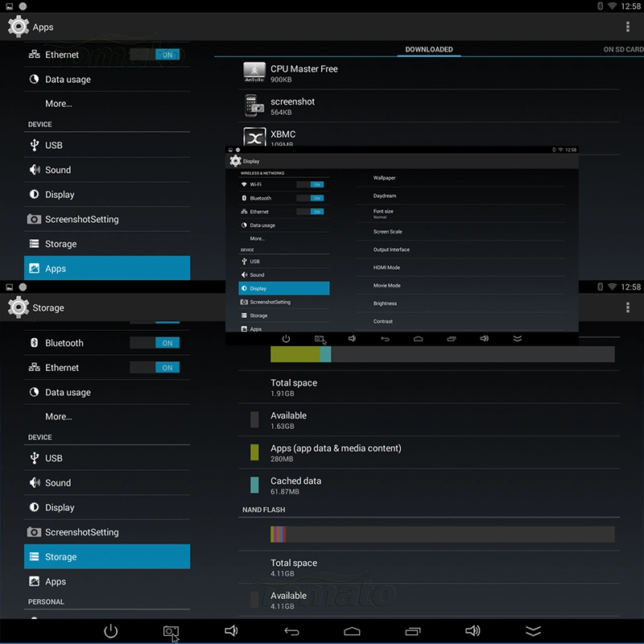Click the CPU Master Free app icon
The height and width of the screenshot is (644, 644).
pos(254,72)
